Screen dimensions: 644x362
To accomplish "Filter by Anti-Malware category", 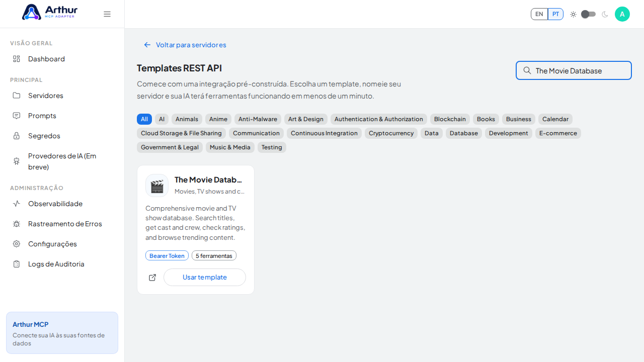I will tap(258, 119).
